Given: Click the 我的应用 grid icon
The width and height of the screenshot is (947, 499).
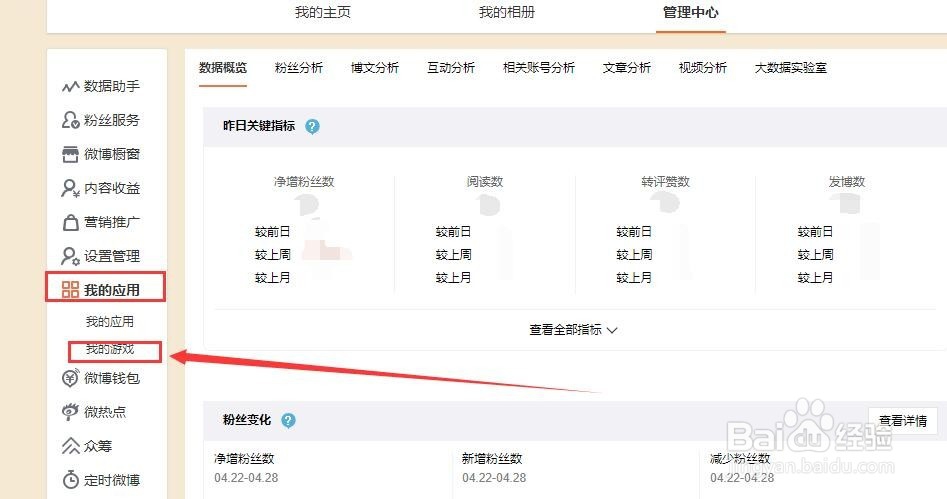Looking at the screenshot, I should tap(70, 290).
